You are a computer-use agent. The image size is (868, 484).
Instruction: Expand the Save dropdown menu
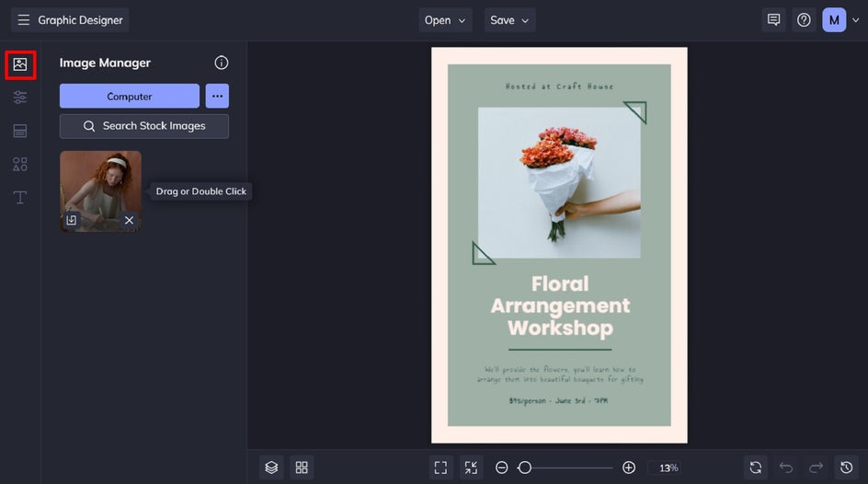tap(509, 20)
